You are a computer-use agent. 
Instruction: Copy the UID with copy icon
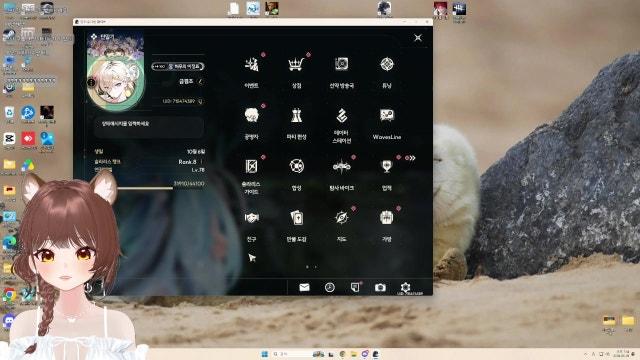click(200, 101)
